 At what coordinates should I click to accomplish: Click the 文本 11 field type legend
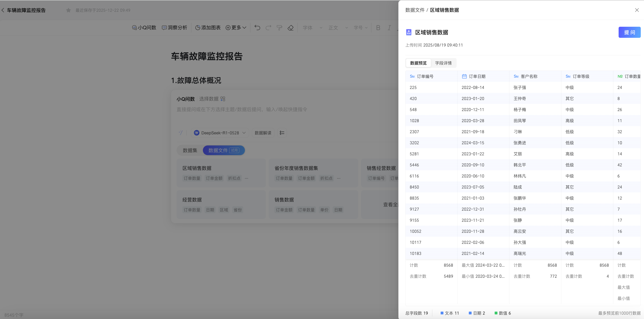click(x=450, y=313)
